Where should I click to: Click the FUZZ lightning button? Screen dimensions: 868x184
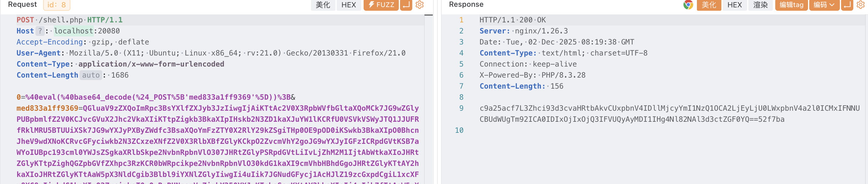(x=381, y=5)
